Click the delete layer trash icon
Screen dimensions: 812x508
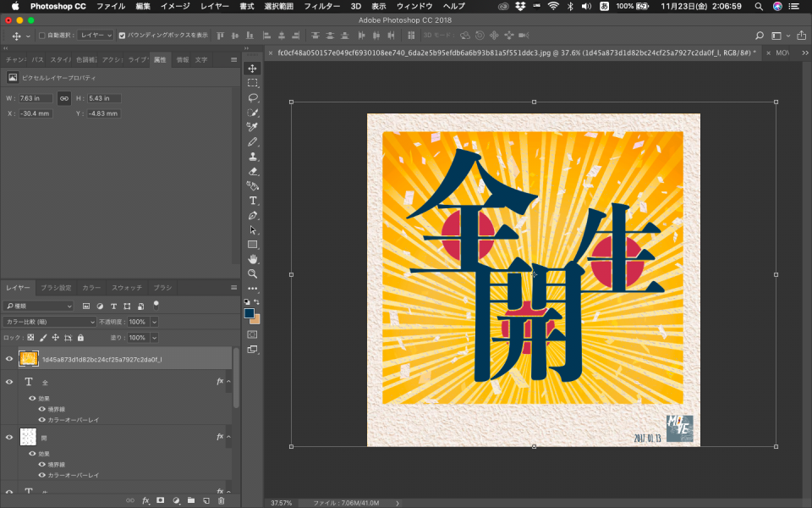coord(222,500)
